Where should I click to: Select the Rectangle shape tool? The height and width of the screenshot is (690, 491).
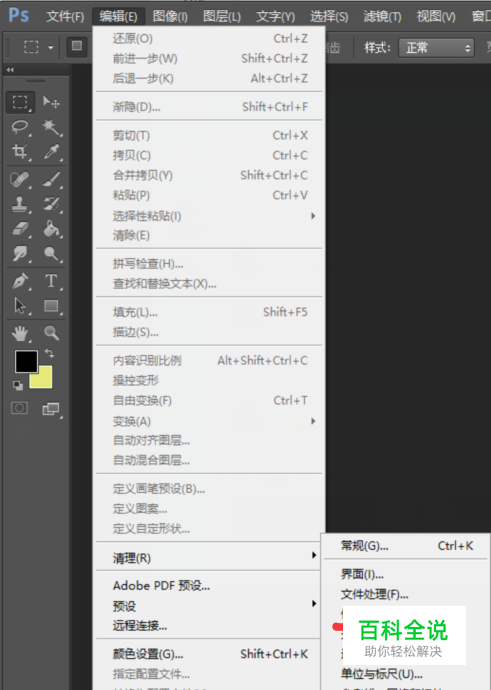tap(51, 305)
